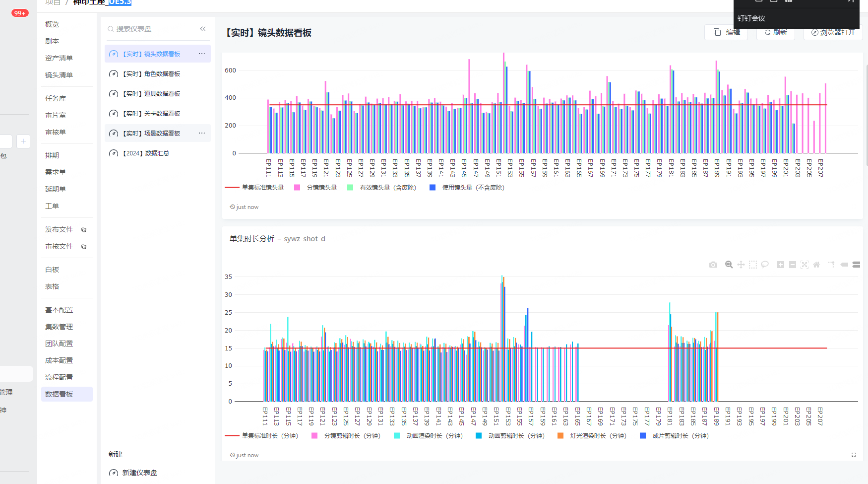Image resolution: width=868 pixels, height=484 pixels.
Task: Go to 集数管理 in the sidebar menu
Action: (59, 327)
